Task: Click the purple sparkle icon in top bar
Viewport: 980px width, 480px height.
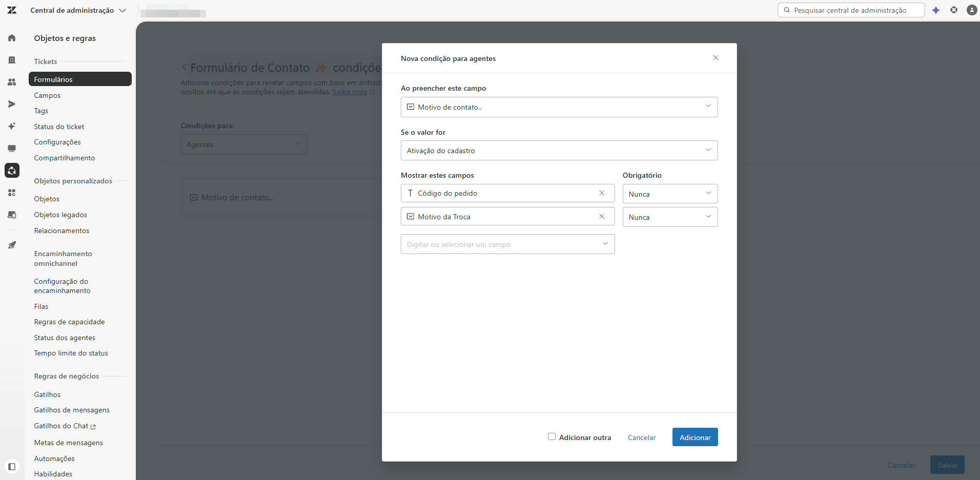Action: [936, 10]
